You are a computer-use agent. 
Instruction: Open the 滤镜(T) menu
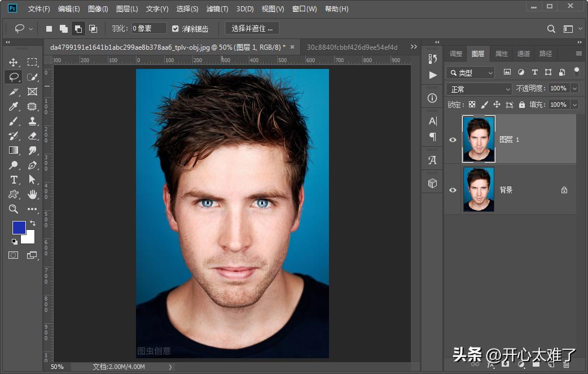pos(217,9)
